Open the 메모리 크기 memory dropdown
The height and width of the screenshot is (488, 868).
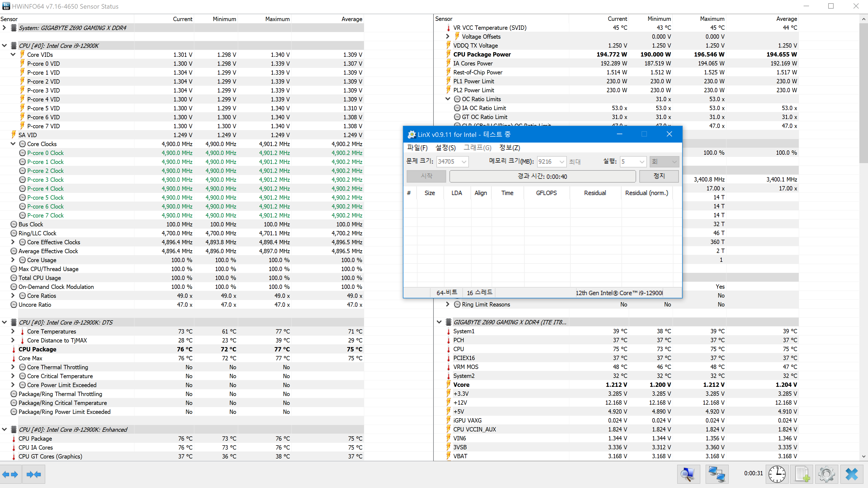pyautogui.click(x=561, y=162)
